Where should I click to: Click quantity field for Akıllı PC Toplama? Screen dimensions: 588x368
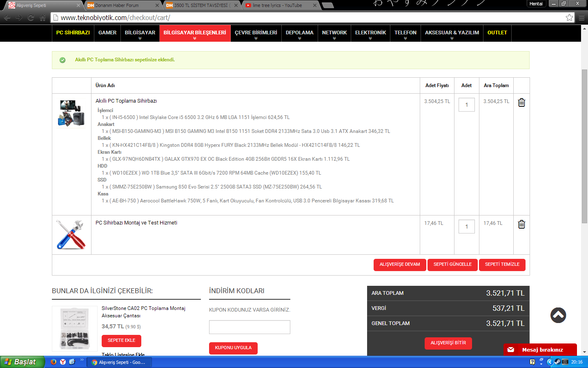click(467, 105)
